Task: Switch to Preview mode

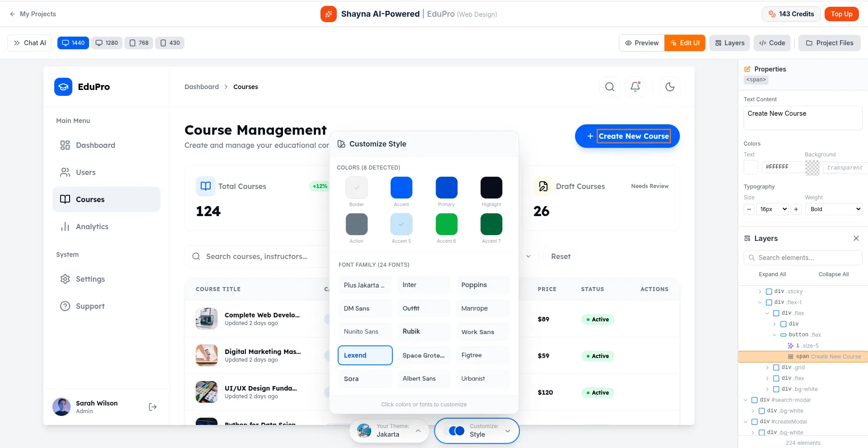Action: point(642,43)
